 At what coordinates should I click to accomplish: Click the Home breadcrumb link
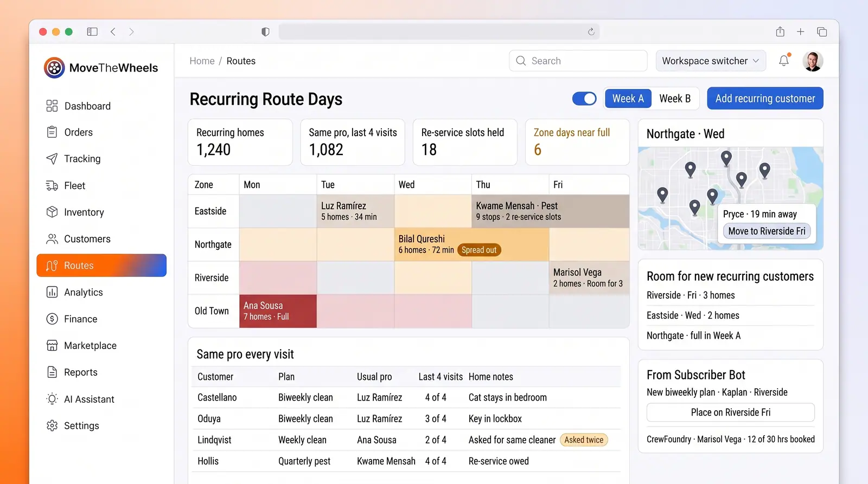(202, 61)
